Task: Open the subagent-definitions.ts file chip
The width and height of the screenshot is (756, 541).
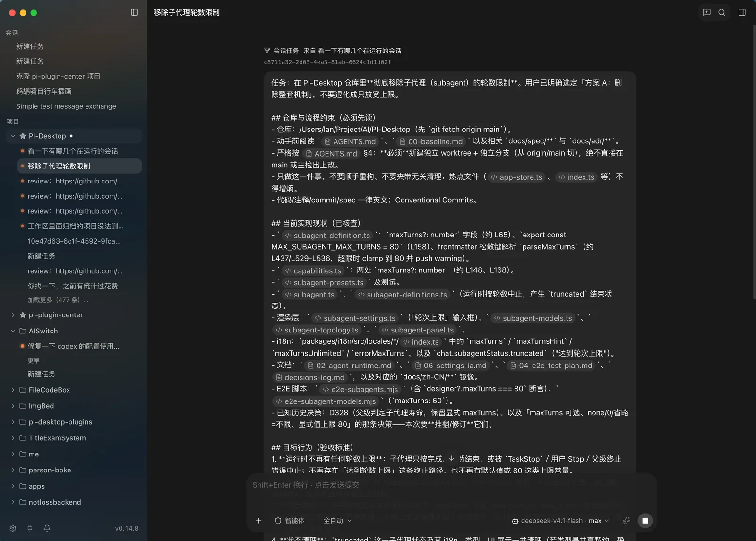Action: pos(403,295)
